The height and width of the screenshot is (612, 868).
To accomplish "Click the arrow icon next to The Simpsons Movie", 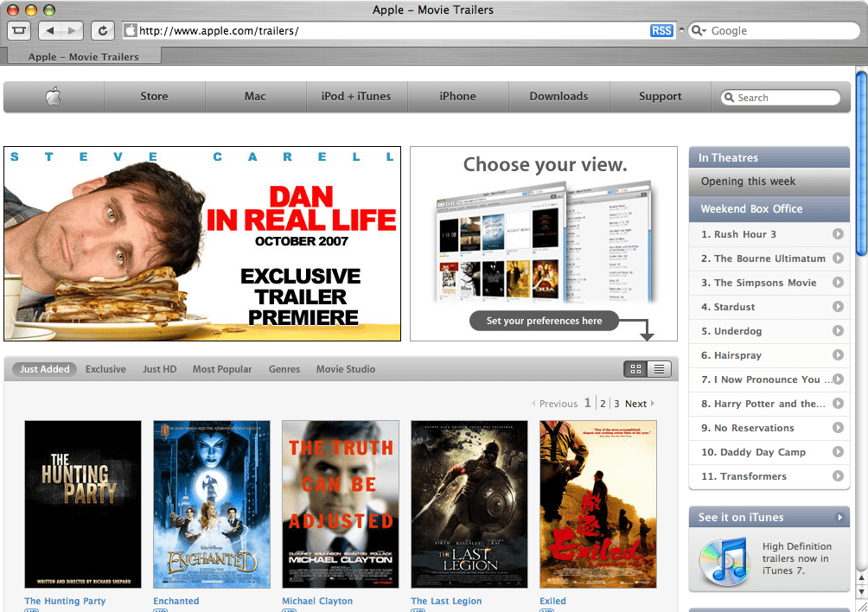I will [838, 282].
